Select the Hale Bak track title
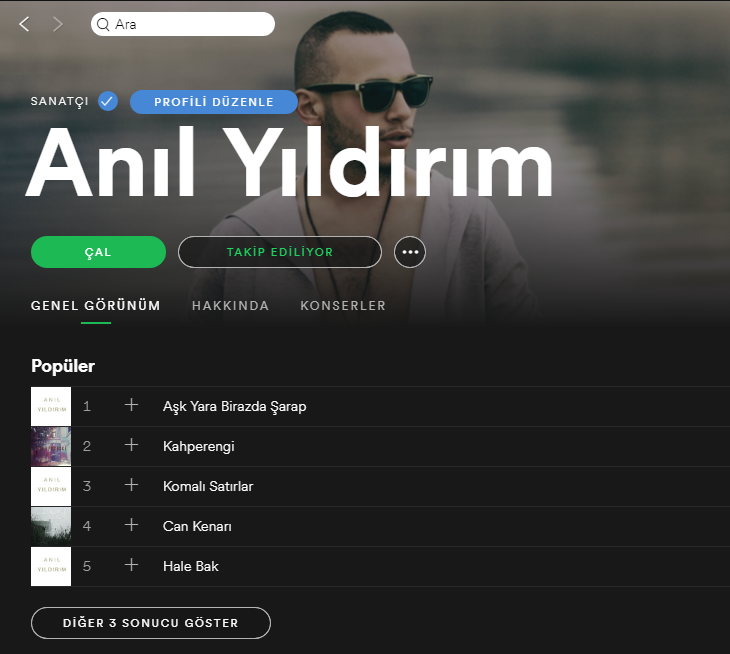 190,566
